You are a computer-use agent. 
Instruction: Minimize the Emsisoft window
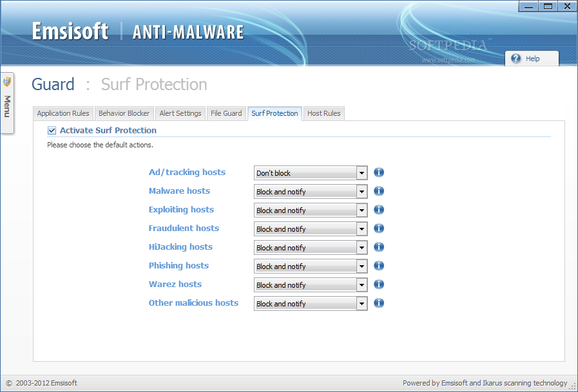click(528, 6)
